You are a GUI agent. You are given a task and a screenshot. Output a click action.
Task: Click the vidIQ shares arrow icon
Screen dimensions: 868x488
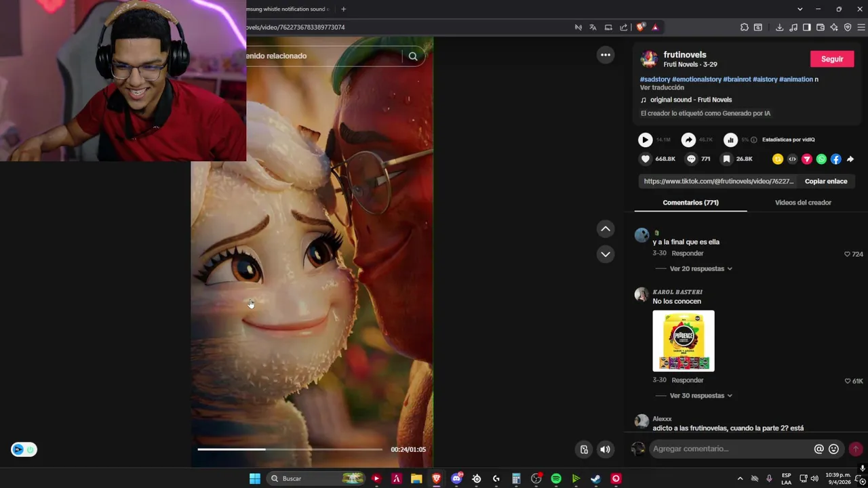pyautogui.click(x=688, y=140)
